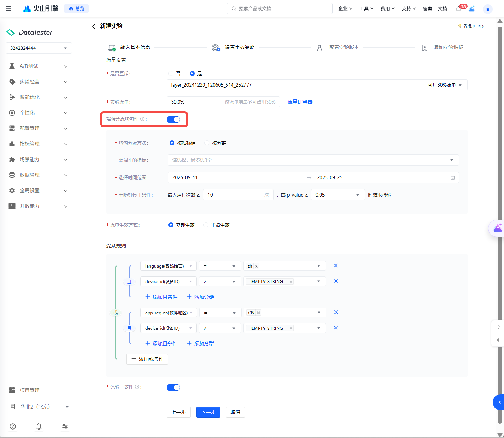This screenshot has width=504, height=438.
Task: Open the hamburger menu in top bar
Action: coord(8,8)
